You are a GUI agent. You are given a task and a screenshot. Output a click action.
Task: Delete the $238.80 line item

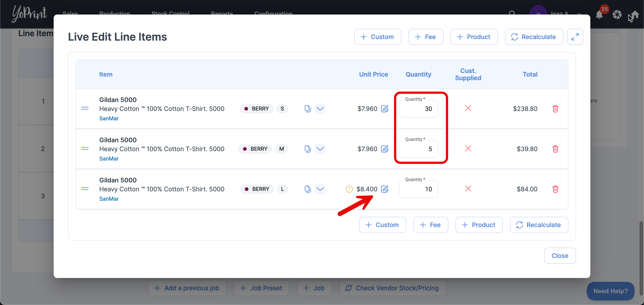(x=555, y=109)
